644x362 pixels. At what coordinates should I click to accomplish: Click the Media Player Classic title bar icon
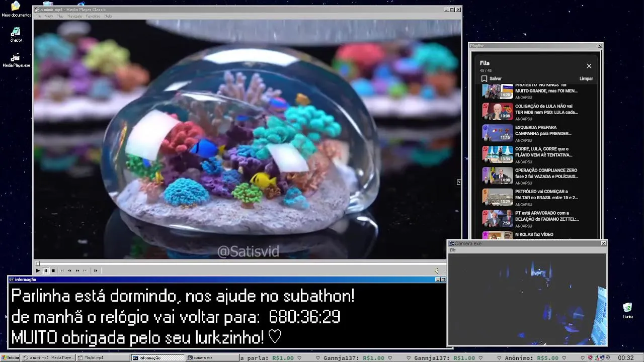point(37,10)
